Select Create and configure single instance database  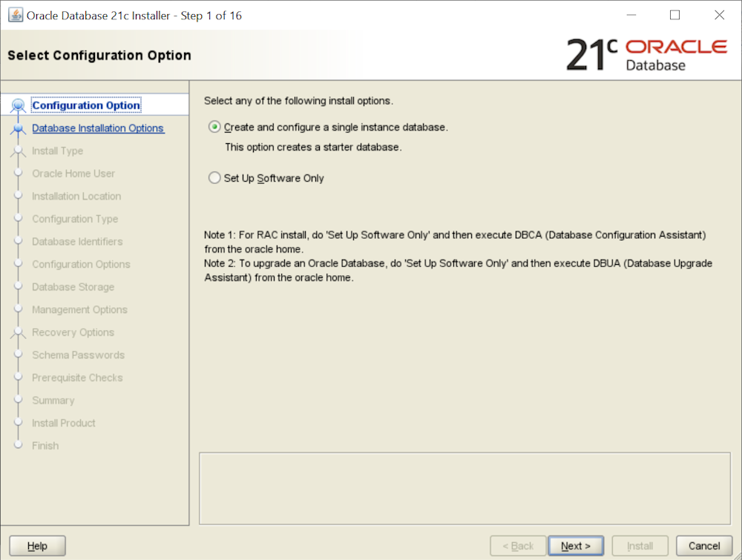click(215, 128)
